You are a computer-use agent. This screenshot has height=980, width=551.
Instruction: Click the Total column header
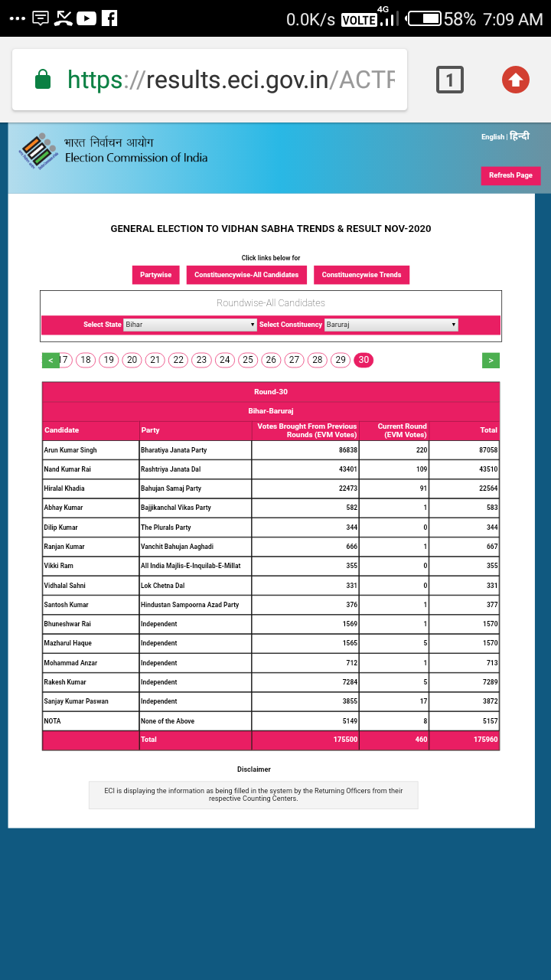pyautogui.click(x=465, y=430)
